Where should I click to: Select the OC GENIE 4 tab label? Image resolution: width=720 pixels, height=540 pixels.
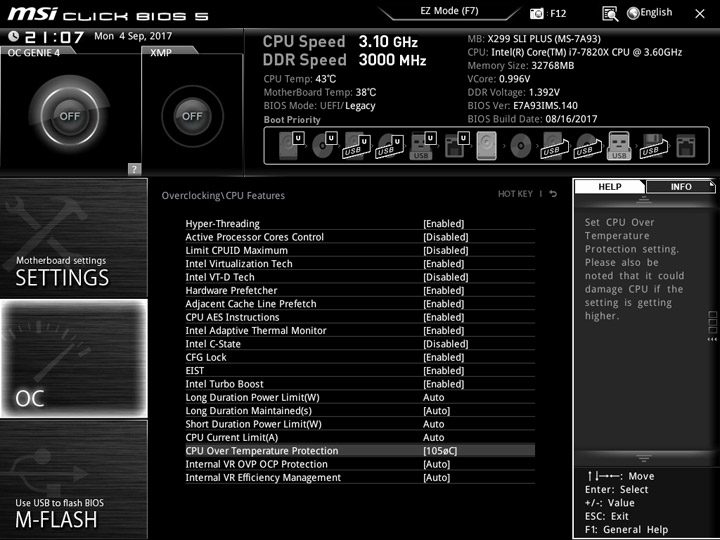click(34, 52)
